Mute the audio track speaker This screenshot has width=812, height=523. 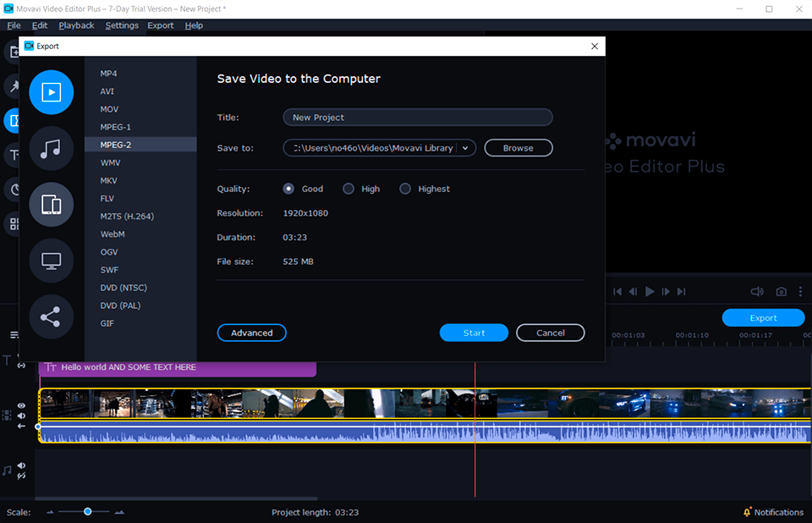coord(21,465)
